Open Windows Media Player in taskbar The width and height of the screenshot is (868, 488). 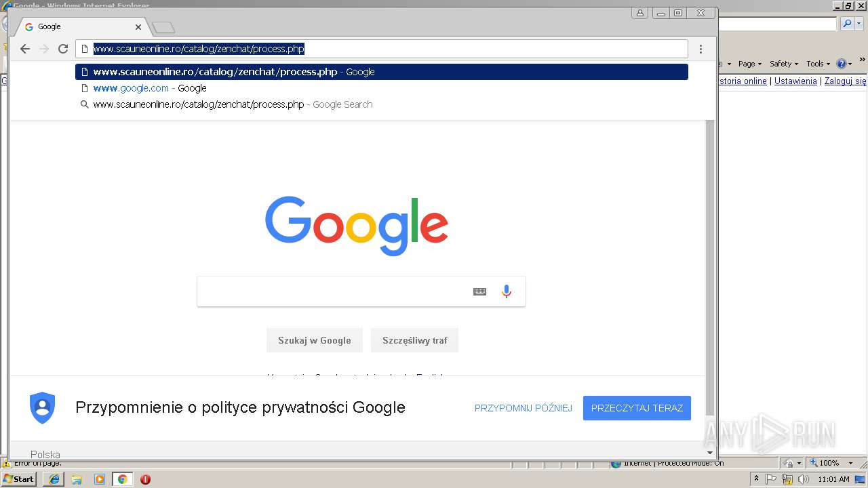pyautogui.click(x=100, y=479)
